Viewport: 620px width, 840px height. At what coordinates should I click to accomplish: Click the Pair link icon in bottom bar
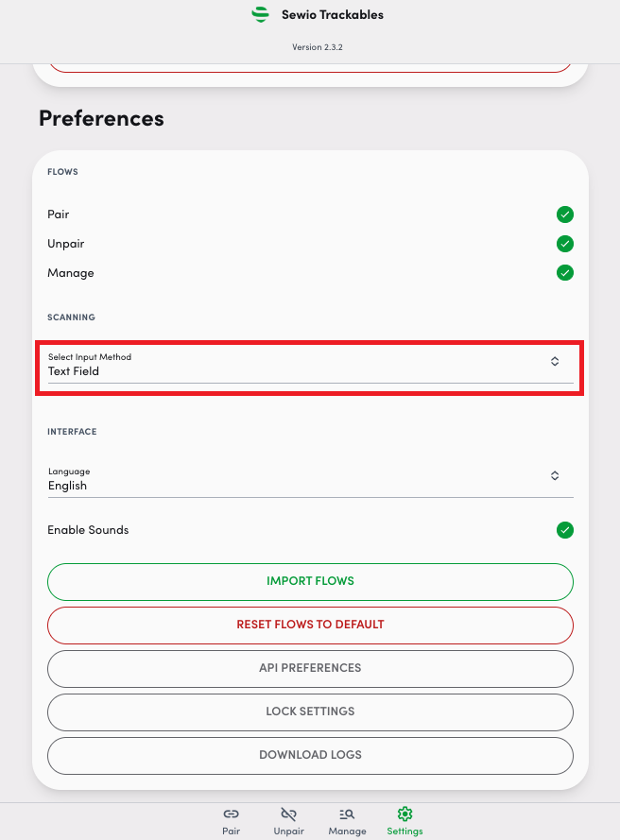click(x=231, y=814)
